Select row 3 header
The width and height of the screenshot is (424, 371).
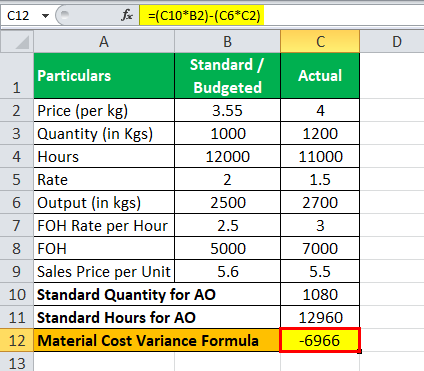tap(17, 133)
